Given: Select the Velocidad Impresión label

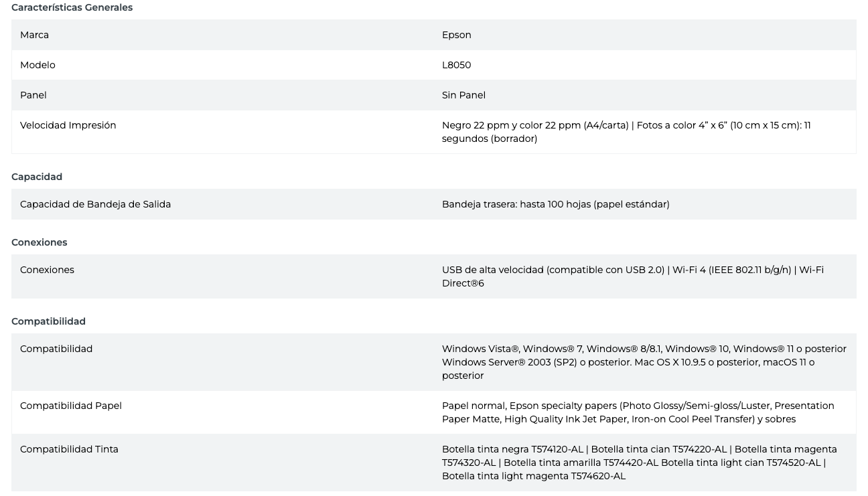Looking at the screenshot, I should point(68,125).
